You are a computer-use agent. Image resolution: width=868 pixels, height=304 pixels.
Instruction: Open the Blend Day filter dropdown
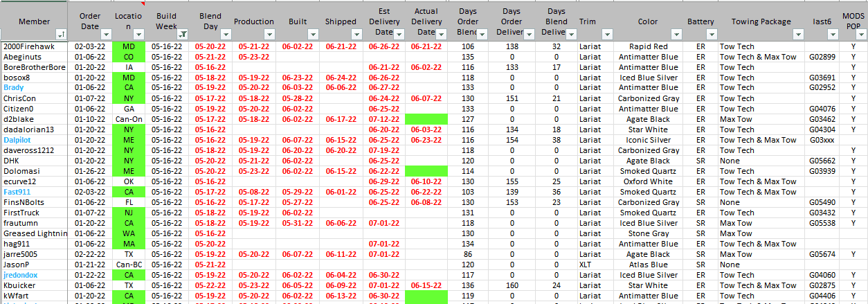[x=227, y=34]
